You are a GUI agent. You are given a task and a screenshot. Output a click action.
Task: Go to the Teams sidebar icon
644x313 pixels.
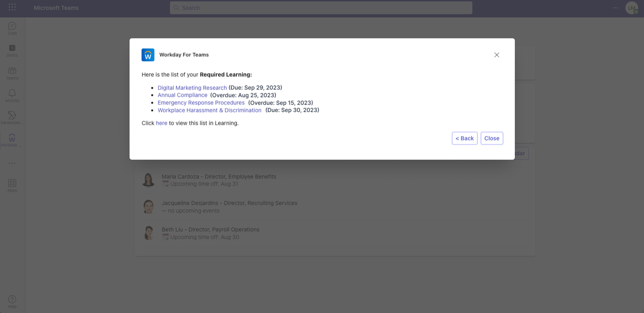point(12,72)
